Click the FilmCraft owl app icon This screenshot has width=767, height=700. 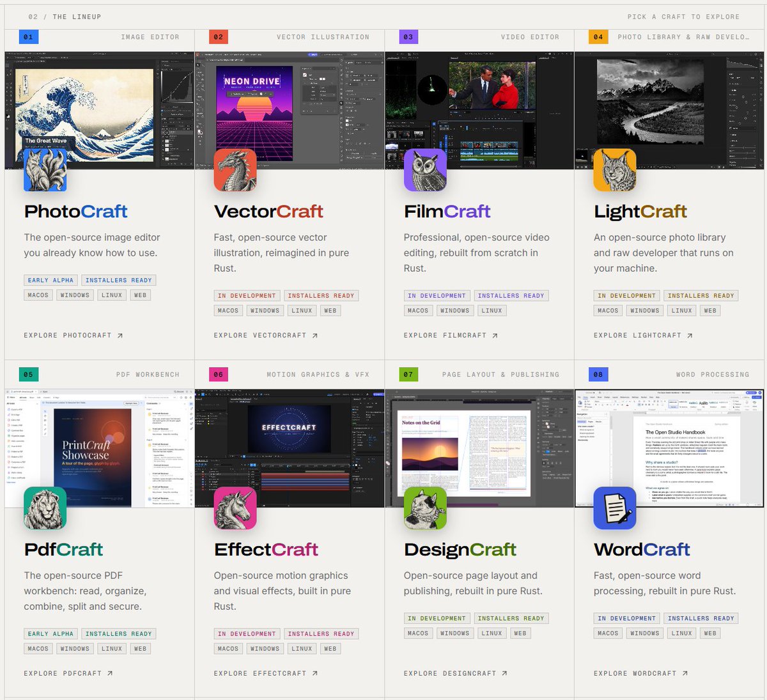(425, 170)
